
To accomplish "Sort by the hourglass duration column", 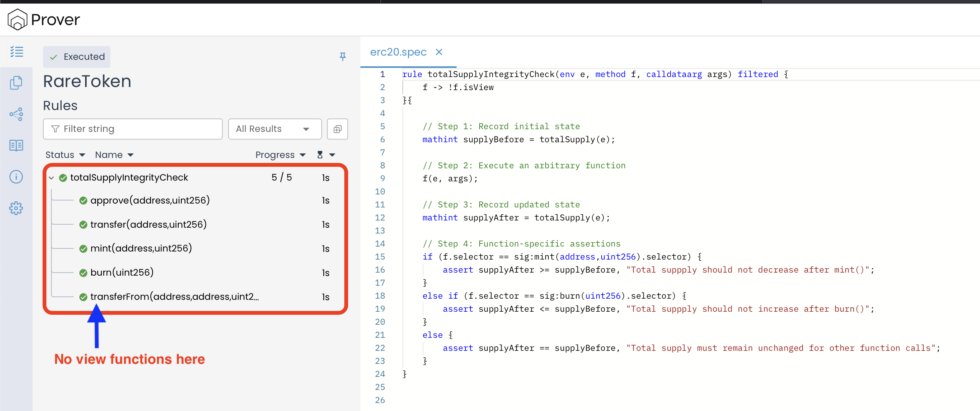I will (x=326, y=155).
